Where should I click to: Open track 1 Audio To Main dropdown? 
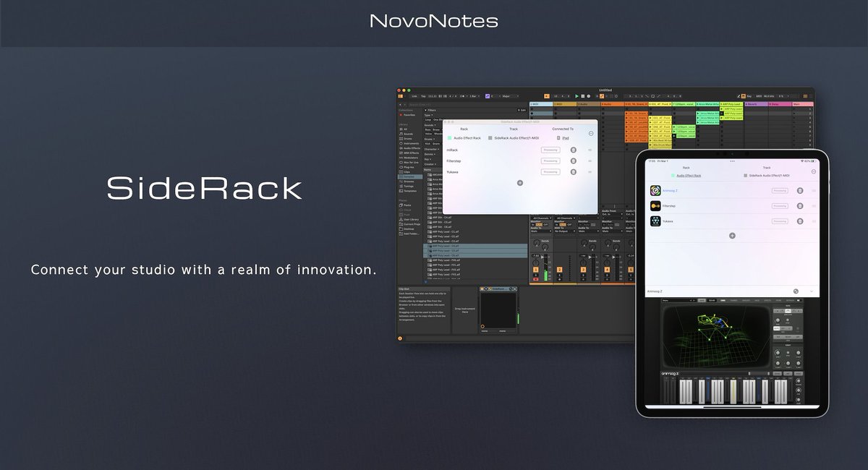click(541, 231)
